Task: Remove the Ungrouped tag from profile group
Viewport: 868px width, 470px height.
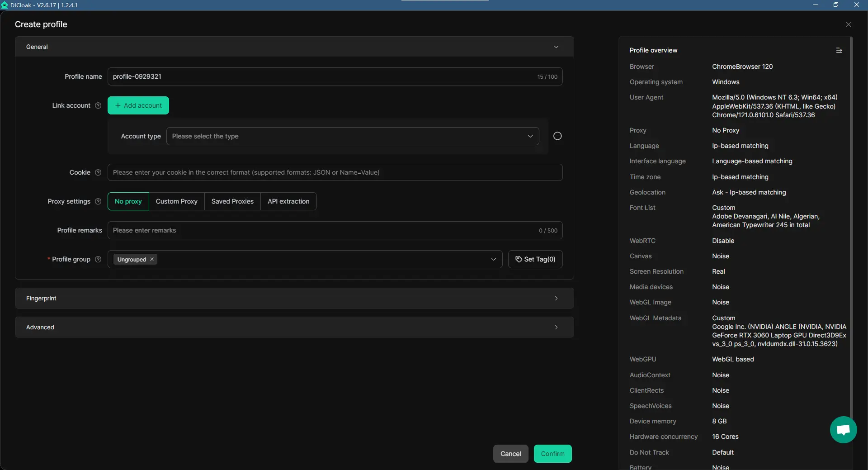Action: coord(152,259)
